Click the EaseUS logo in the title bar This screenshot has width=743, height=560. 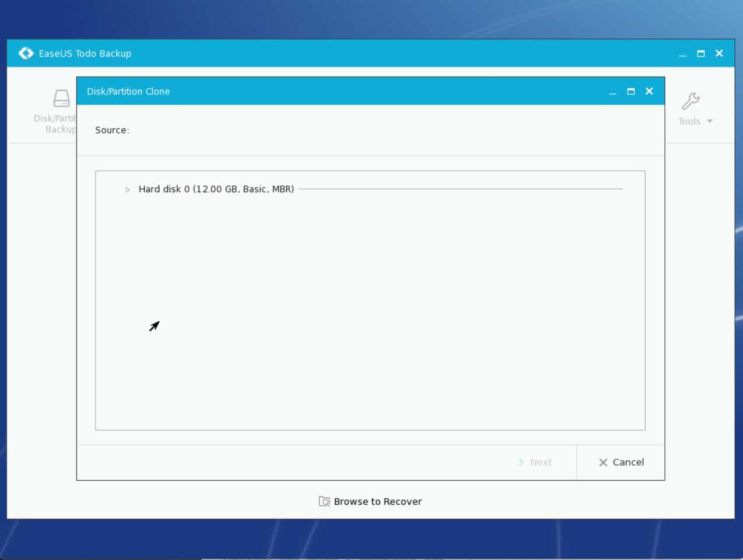click(26, 54)
